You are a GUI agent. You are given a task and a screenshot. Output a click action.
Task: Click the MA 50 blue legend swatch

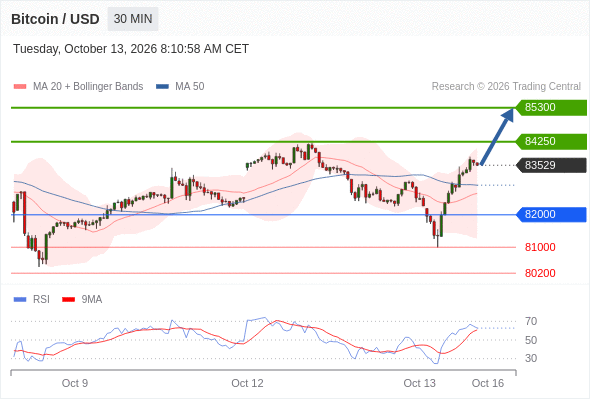tap(162, 87)
